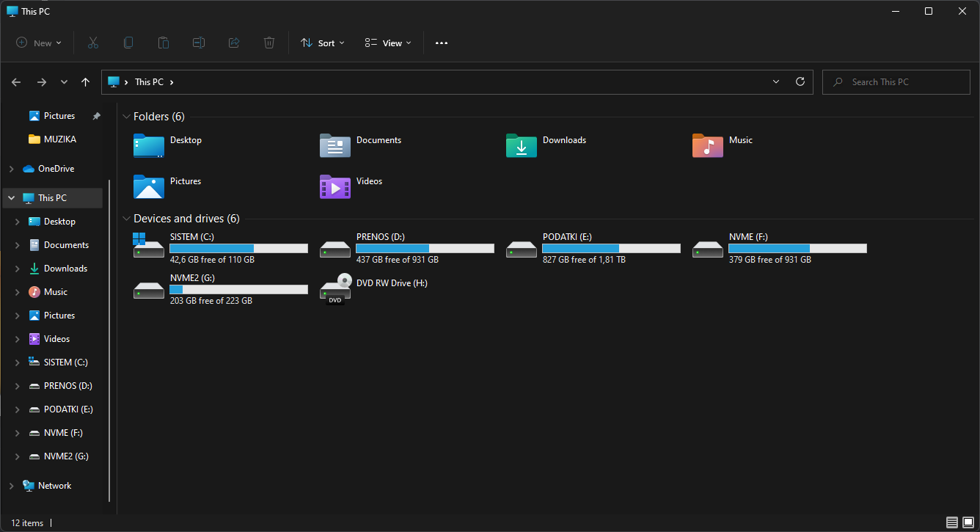Open the three-dot See more menu
Screen dimensions: 980x532
click(442, 43)
